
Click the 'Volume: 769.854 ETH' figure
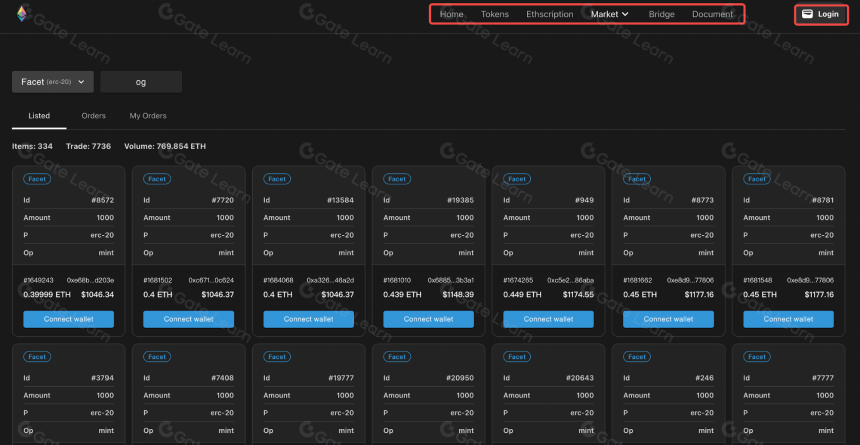click(x=165, y=147)
